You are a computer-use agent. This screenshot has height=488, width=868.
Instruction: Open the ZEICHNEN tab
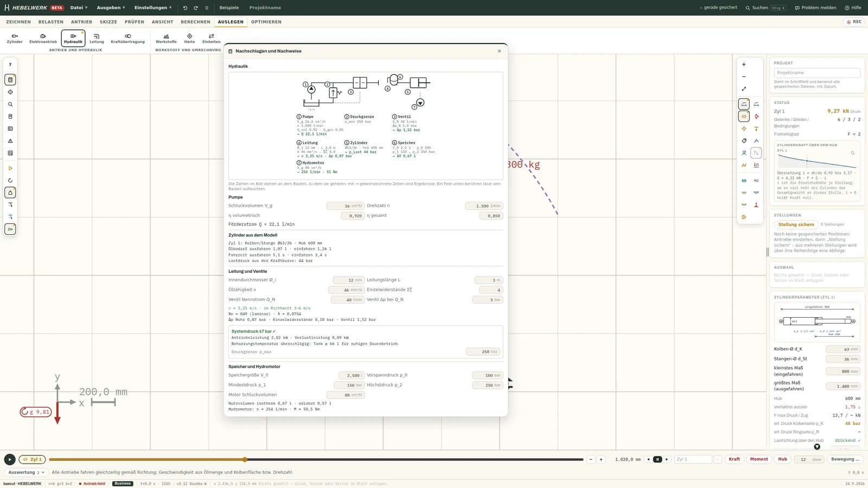[18, 22]
